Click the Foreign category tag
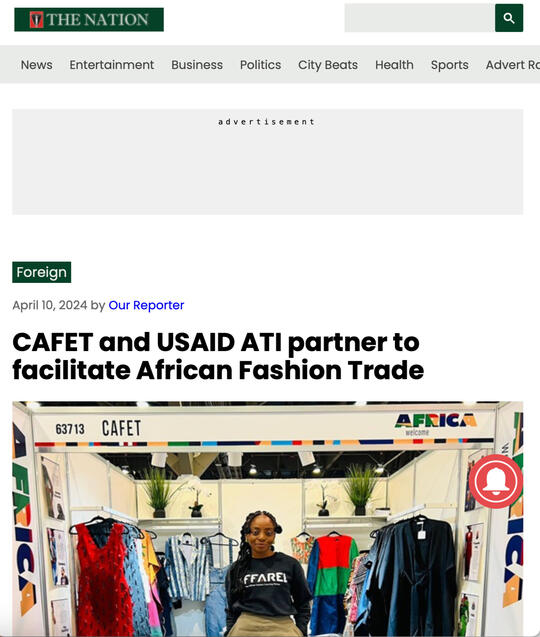 [41, 272]
